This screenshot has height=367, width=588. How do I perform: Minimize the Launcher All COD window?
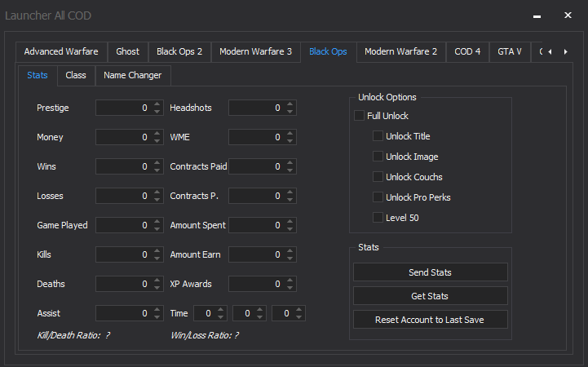pyautogui.click(x=537, y=15)
